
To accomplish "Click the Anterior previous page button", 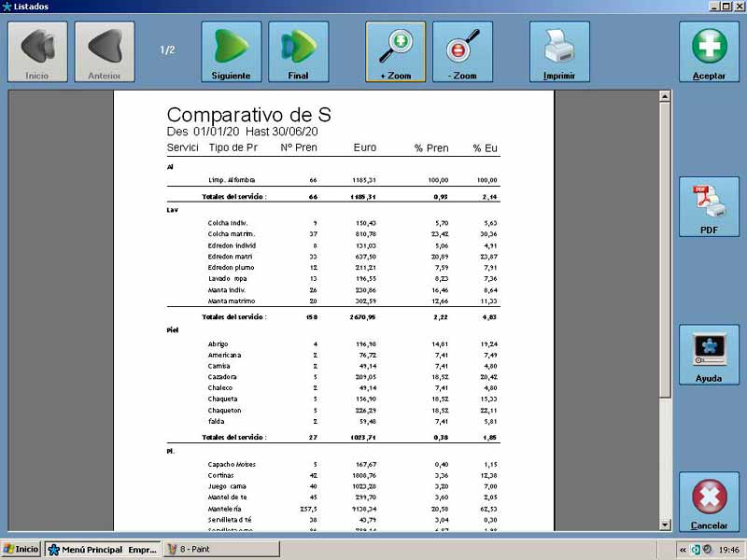I will (105, 51).
